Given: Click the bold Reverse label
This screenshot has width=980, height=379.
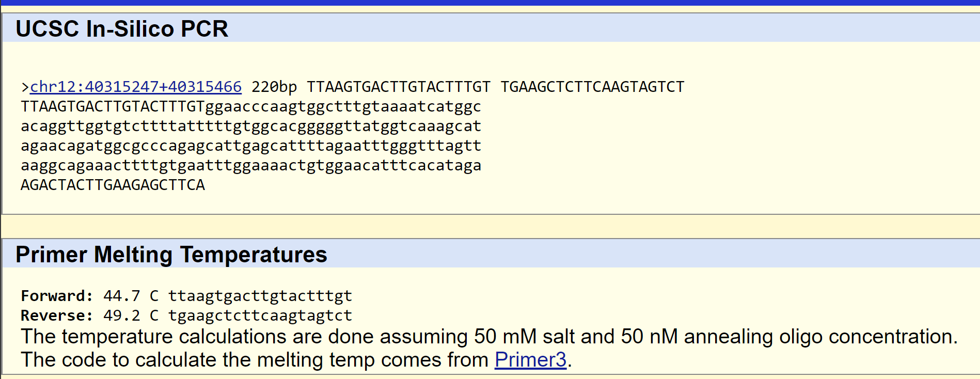Looking at the screenshot, I should 57,315.
